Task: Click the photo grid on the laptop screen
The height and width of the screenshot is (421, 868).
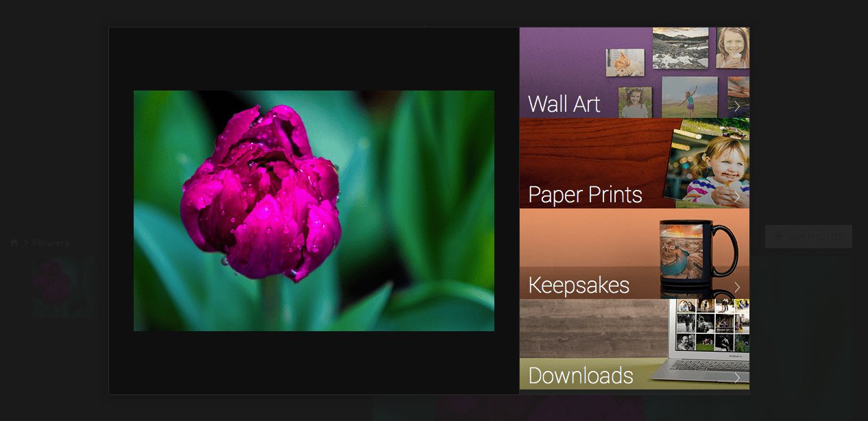Action: pyautogui.click(x=713, y=325)
